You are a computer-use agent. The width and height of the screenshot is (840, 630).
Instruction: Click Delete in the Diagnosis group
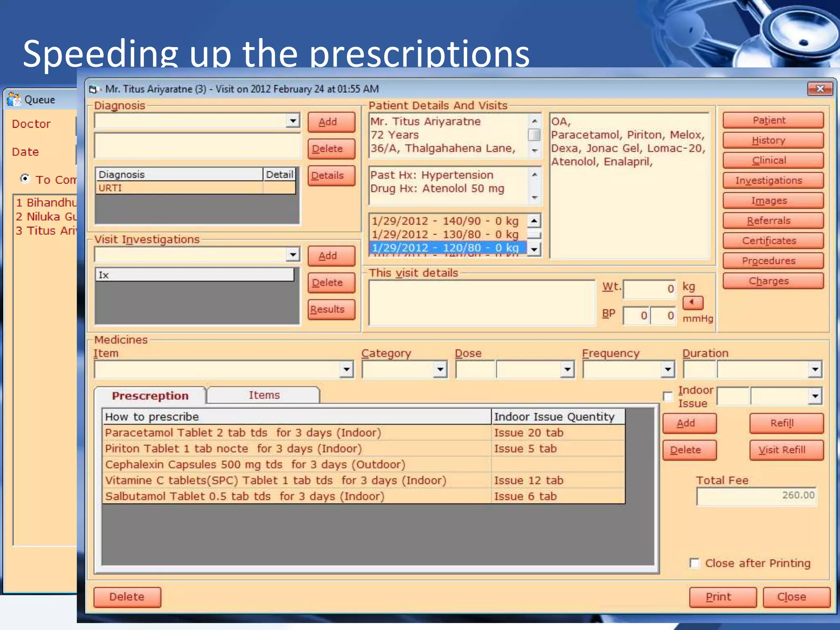coord(331,148)
